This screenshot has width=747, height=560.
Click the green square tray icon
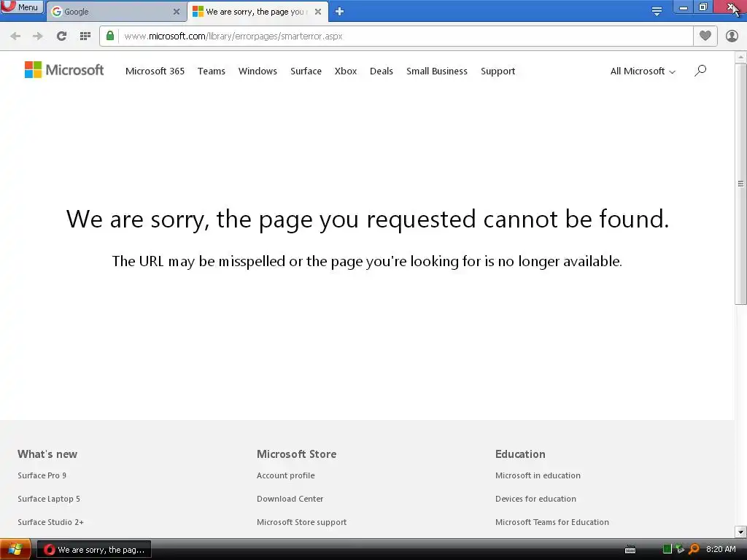tap(667, 549)
